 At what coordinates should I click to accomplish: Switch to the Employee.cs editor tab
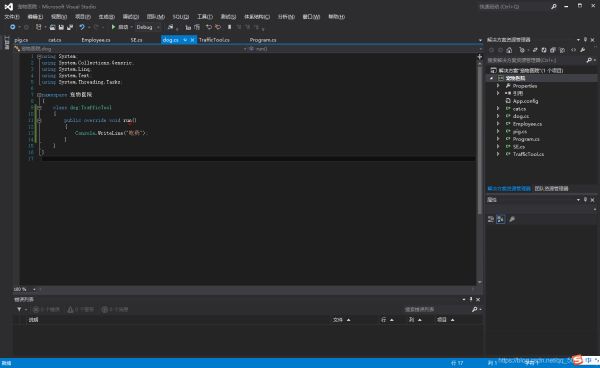click(x=96, y=40)
